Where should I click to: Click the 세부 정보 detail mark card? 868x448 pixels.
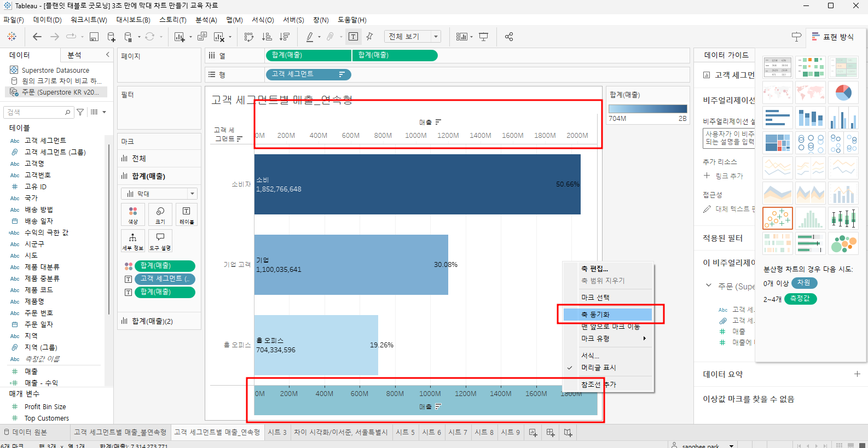133,241
